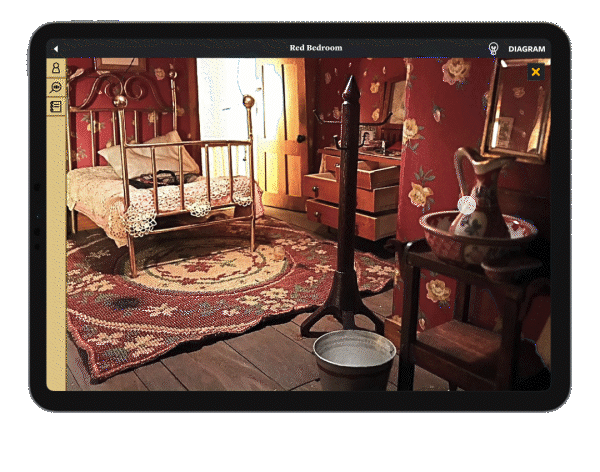
Task: Go back using the left arrow
Action: pos(56,49)
